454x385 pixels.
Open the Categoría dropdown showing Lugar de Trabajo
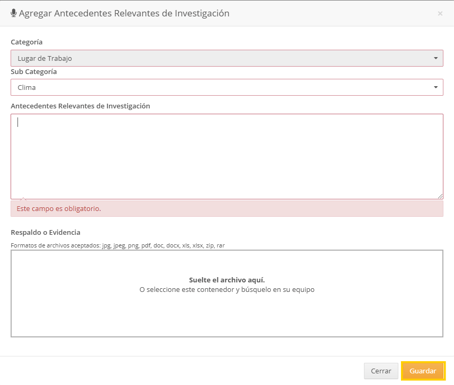227,58
